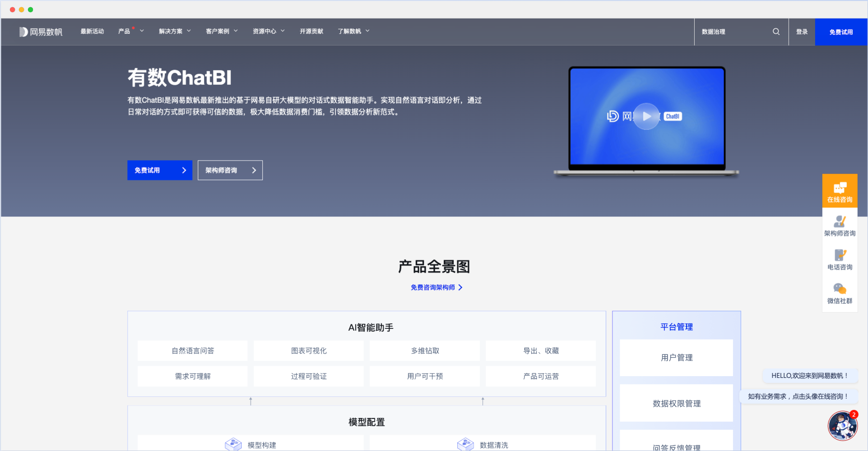This screenshot has height=451, width=868.
Task: Play the 有数ChatBI intro video
Action: pyautogui.click(x=646, y=116)
